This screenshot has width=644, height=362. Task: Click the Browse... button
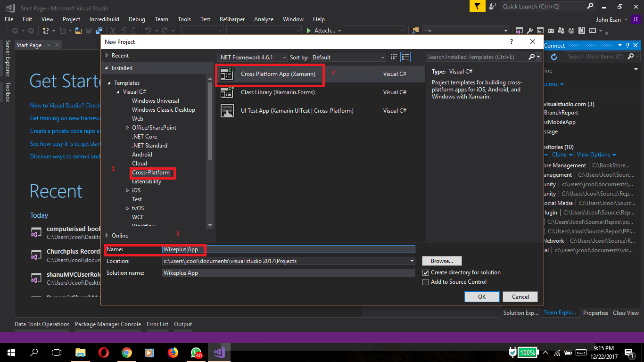442,261
